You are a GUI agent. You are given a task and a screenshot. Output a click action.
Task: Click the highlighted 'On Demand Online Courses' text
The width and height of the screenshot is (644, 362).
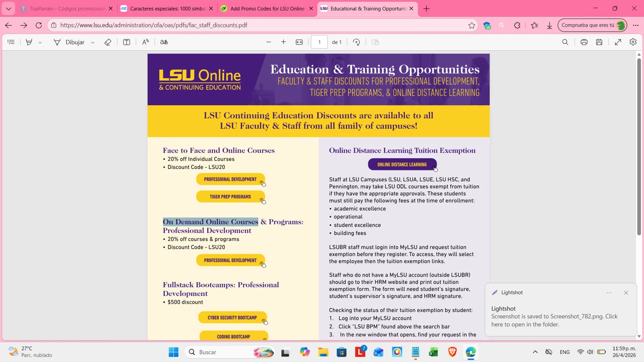210,222
